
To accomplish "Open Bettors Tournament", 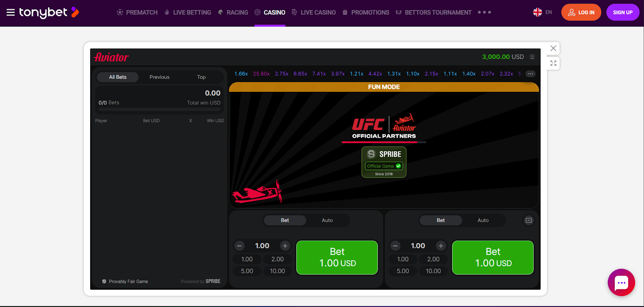I will pos(433,12).
